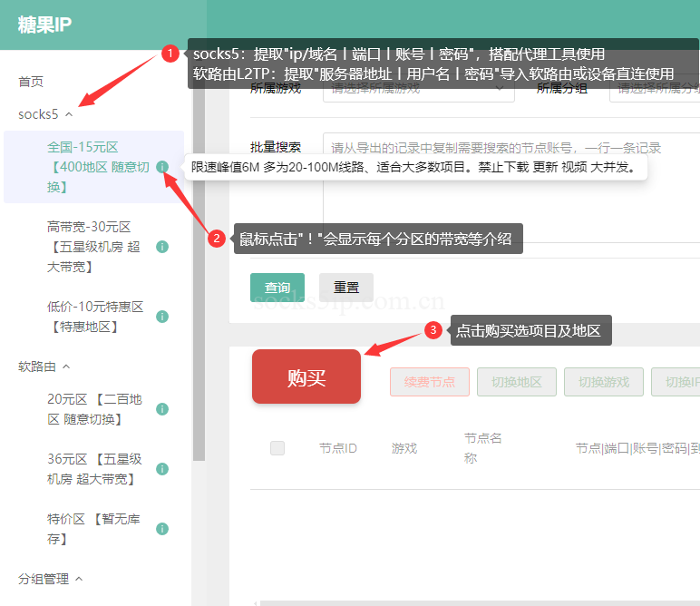Screen dimensions: 700x606
Task: Toggle the select-all checkbox in table header
Action: (x=277, y=448)
